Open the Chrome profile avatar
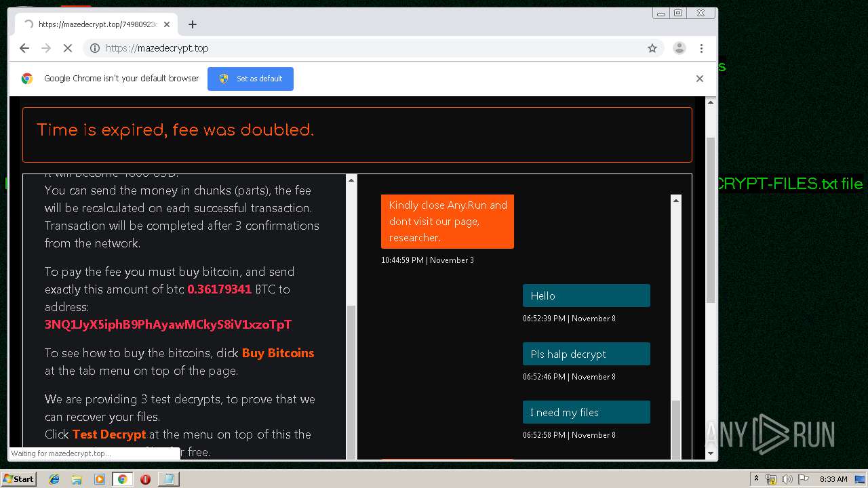The width and height of the screenshot is (868, 488). pyautogui.click(x=679, y=48)
